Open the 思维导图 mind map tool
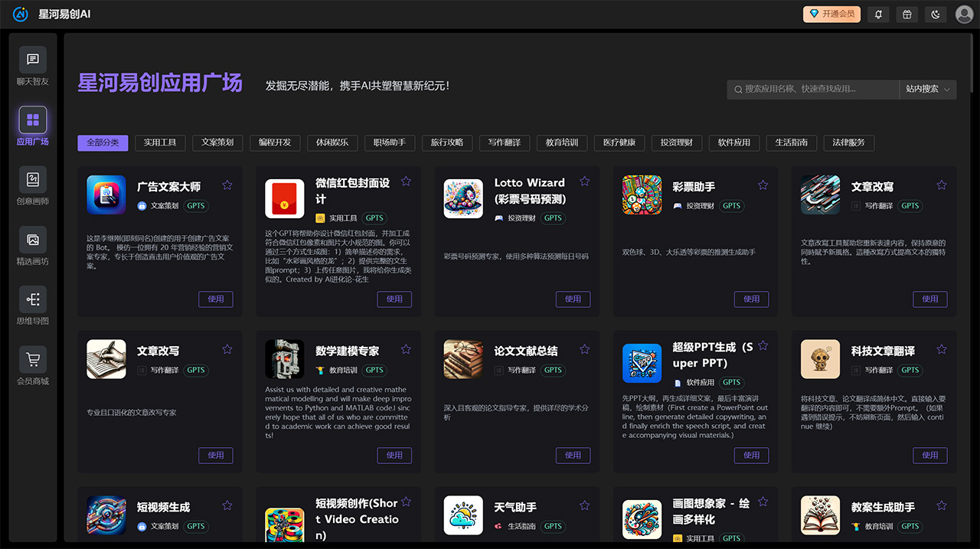980x549 pixels. [32, 304]
